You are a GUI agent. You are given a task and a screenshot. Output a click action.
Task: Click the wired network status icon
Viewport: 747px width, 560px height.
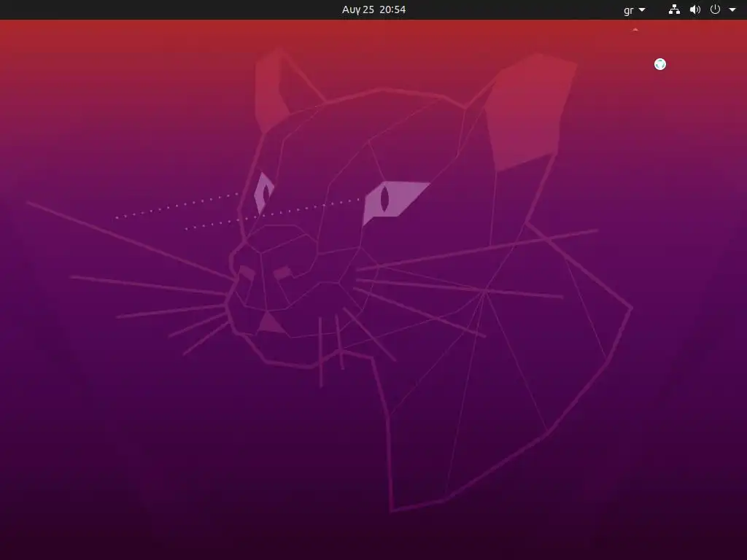point(674,9)
